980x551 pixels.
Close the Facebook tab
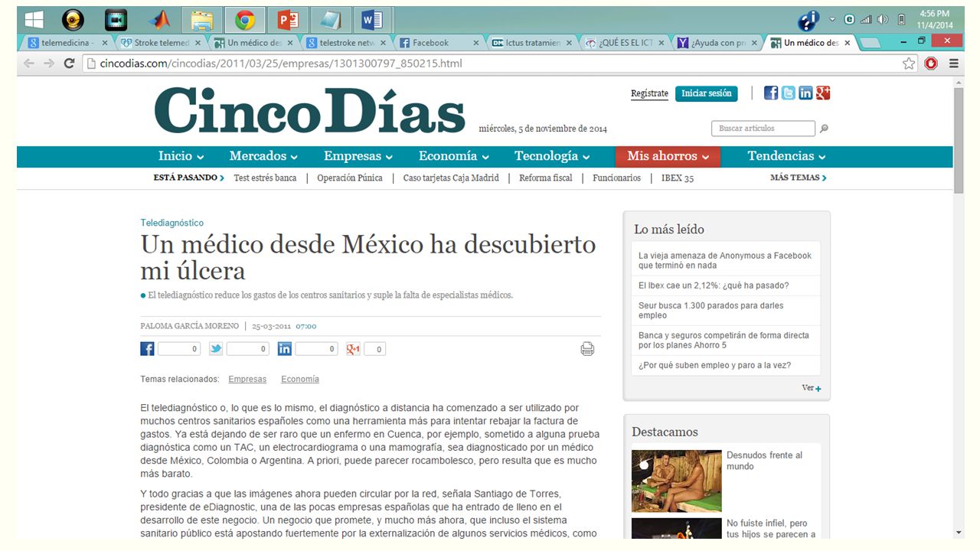point(475,43)
